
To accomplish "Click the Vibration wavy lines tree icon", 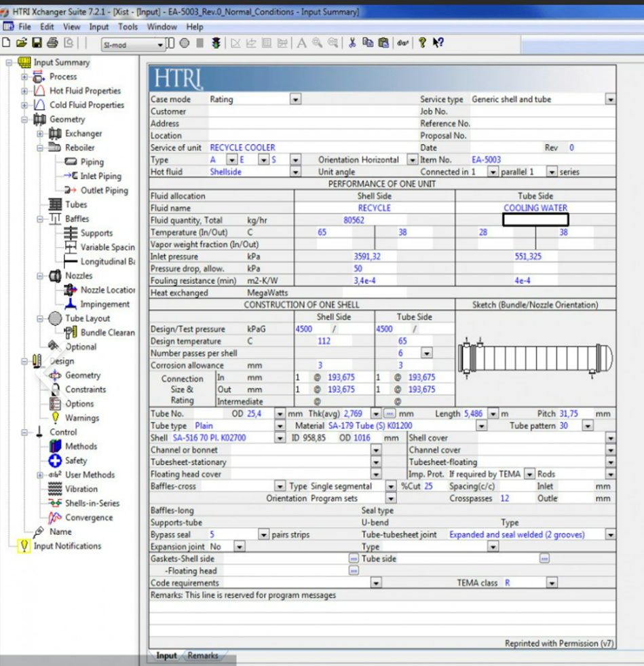I will coord(55,489).
